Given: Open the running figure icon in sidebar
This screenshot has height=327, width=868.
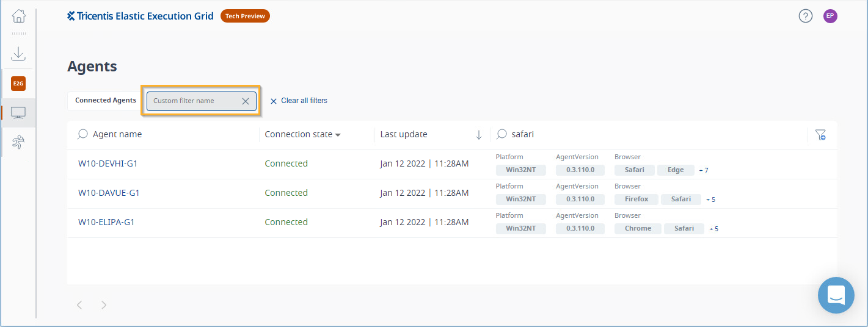Looking at the screenshot, I should coord(18,143).
